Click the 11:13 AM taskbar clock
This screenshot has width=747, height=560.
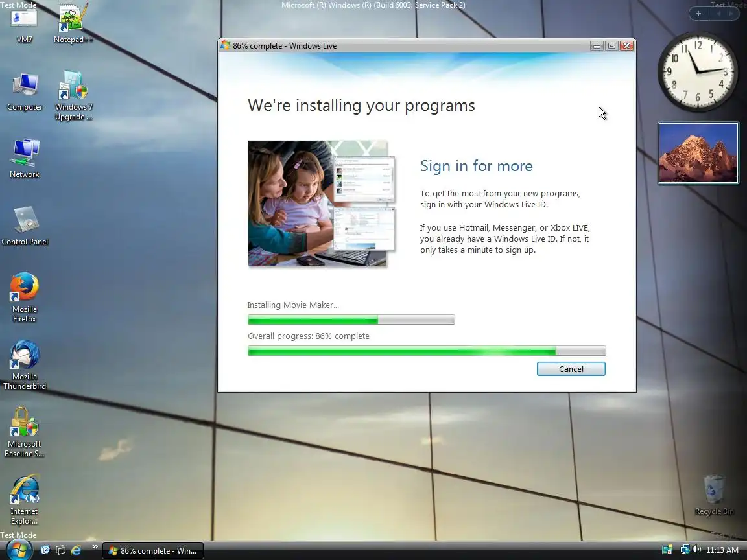pos(722,550)
